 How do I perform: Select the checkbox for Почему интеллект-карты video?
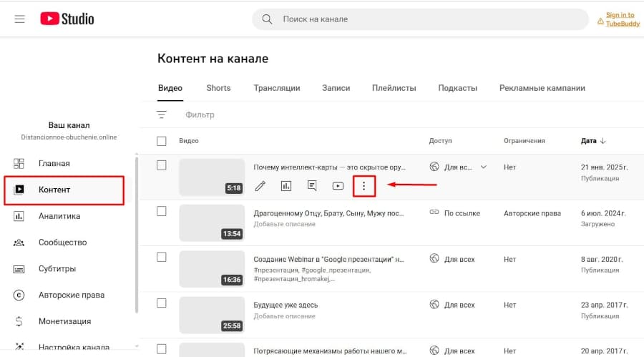[x=162, y=165]
